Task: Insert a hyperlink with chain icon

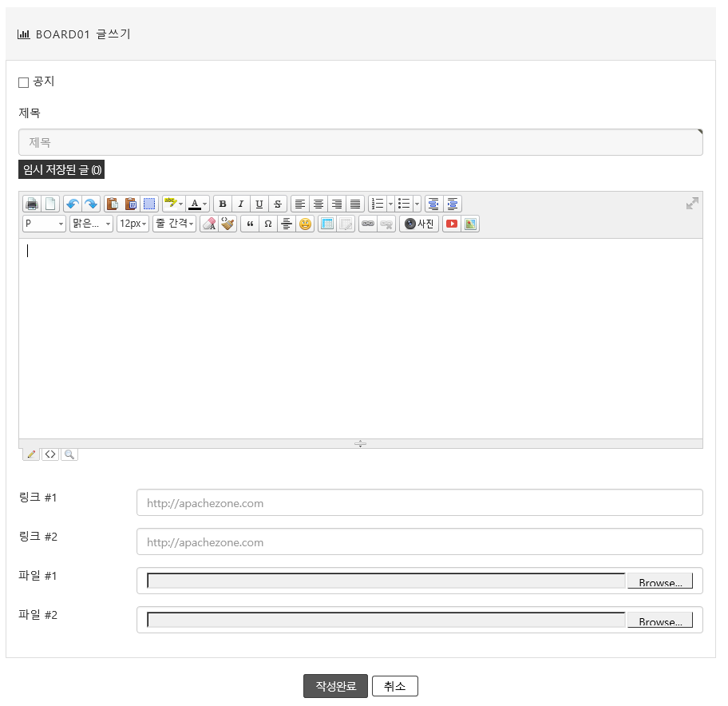Action: (x=368, y=224)
